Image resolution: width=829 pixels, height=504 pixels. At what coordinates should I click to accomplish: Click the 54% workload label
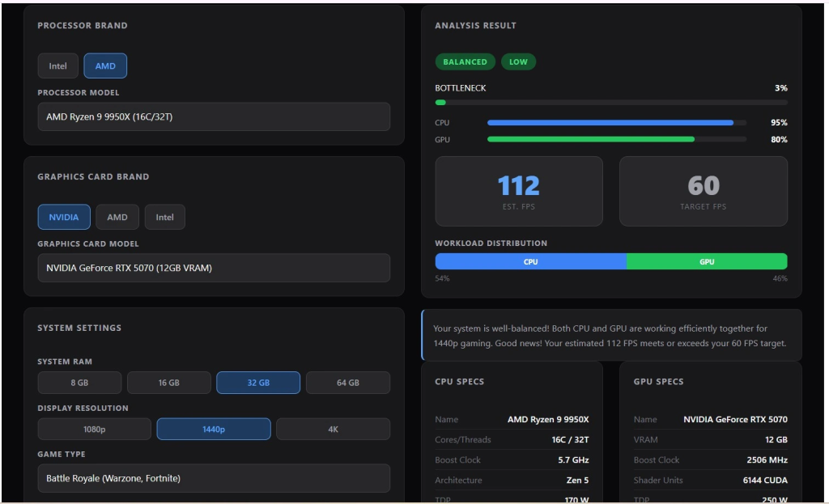[442, 278]
